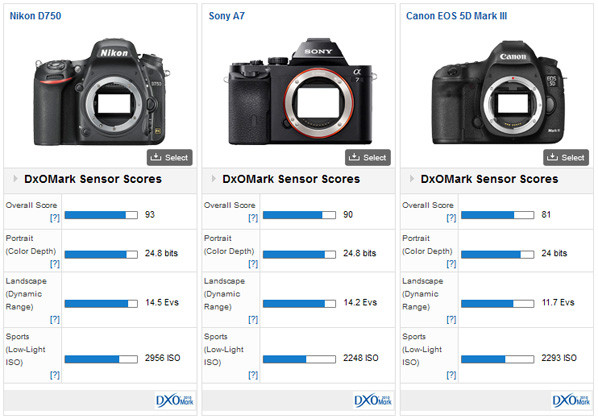The image size is (598, 419).
Task: Click the DxOMark logo under Canon 5D
Action: tap(571, 400)
